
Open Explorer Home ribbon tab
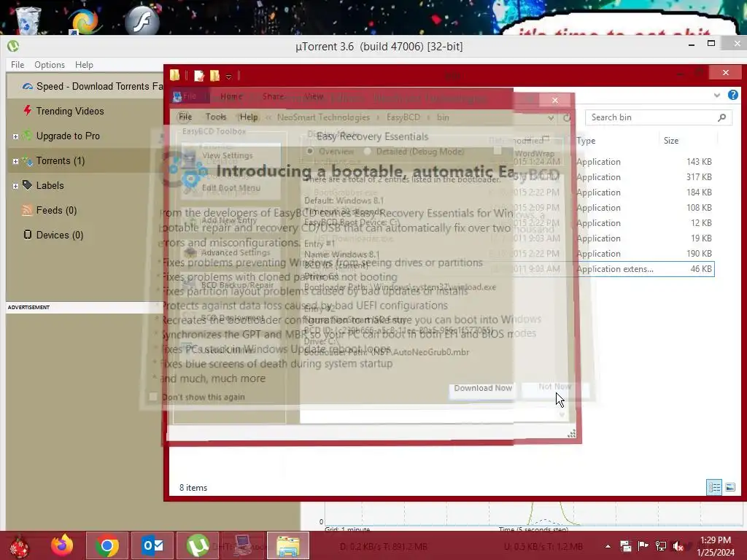tap(231, 96)
